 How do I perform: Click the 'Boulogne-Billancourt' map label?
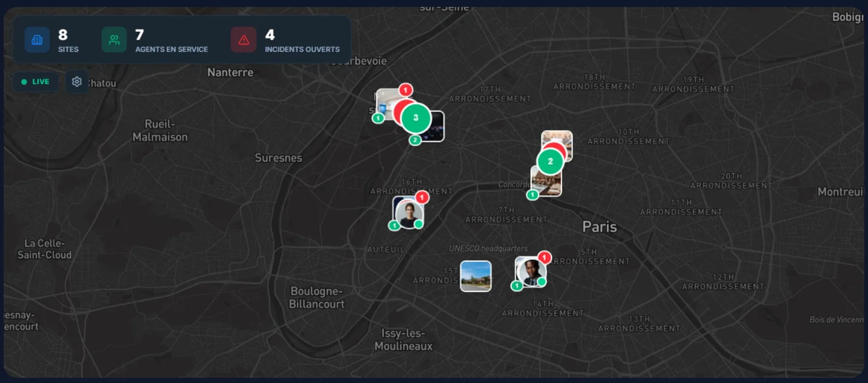[x=317, y=298]
